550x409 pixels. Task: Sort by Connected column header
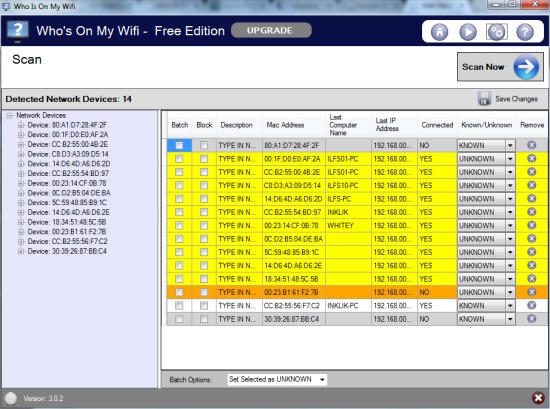coord(437,125)
